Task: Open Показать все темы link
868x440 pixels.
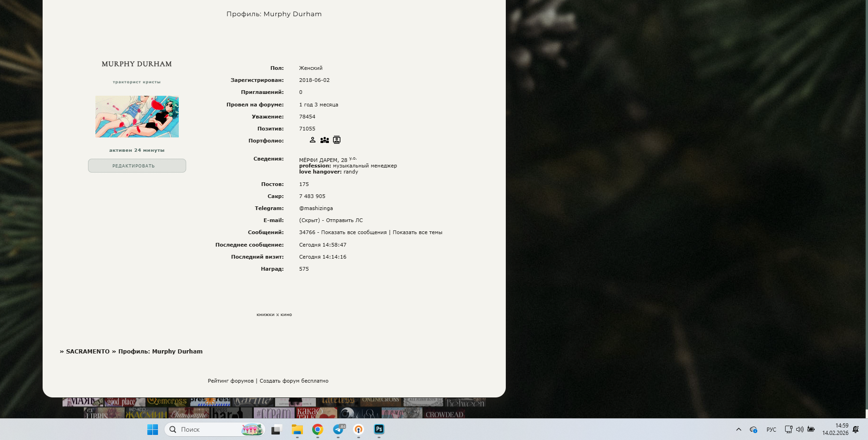Action: pos(417,232)
